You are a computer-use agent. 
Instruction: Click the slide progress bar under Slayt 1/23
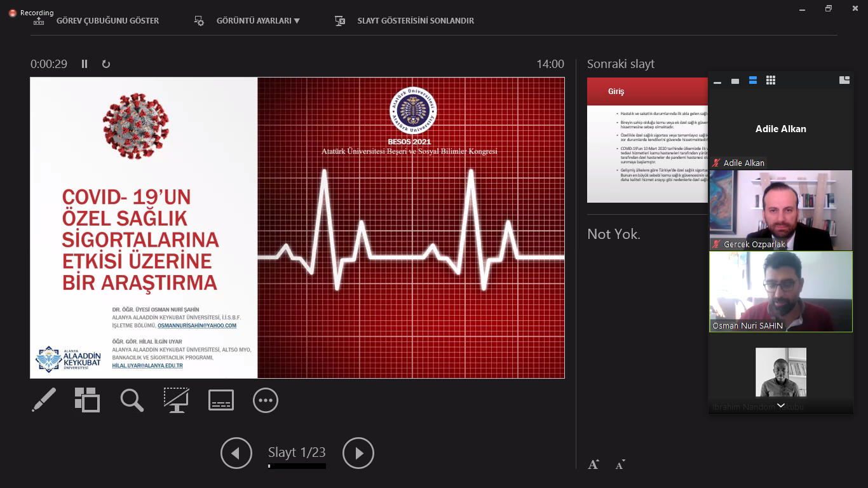pyautogui.click(x=297, y=466)
